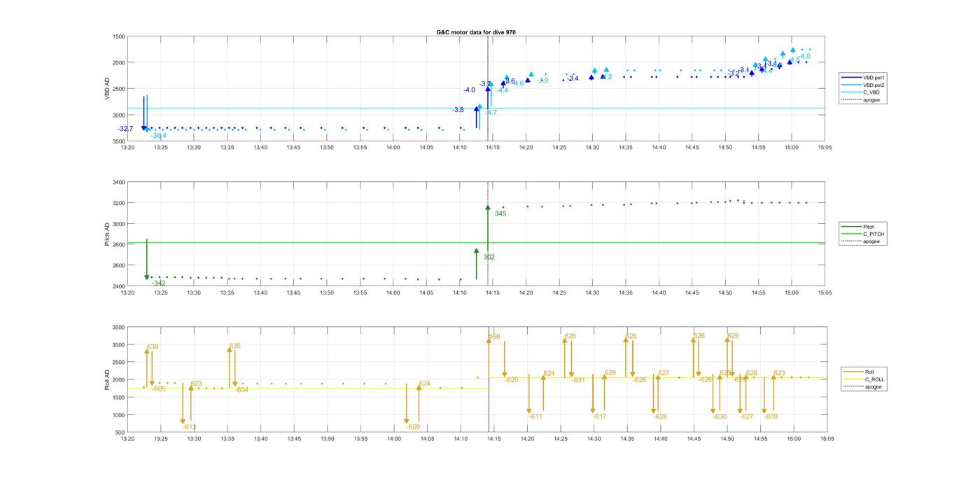Click the '2800' tick on the Pitch axis
This screenshot has width=980, height=485.
point(119,245)
